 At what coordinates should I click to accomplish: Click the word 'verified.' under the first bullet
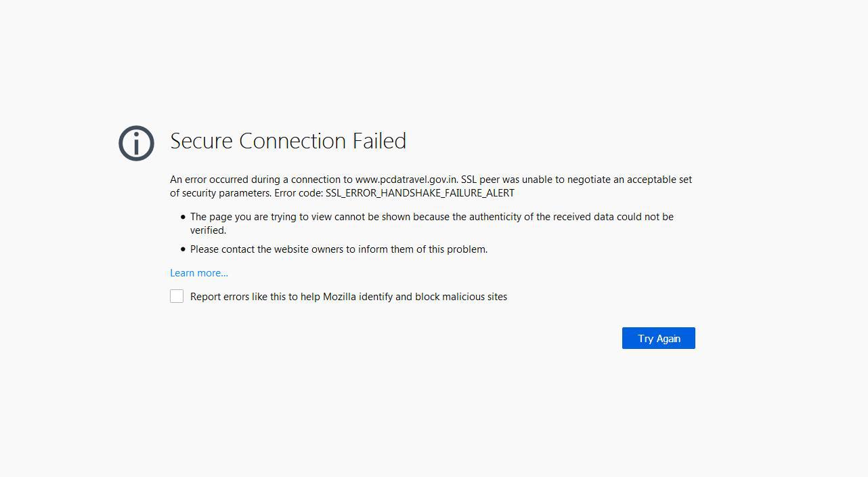208,230
